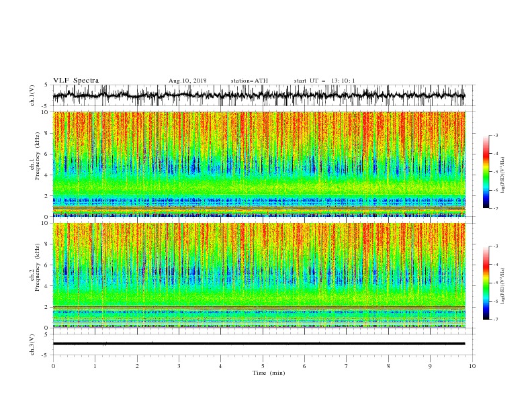This screenshot has height=411, width=532.
Task: Click the "-5" tick on ch.3(V) axis
Action: pos(46,355)
